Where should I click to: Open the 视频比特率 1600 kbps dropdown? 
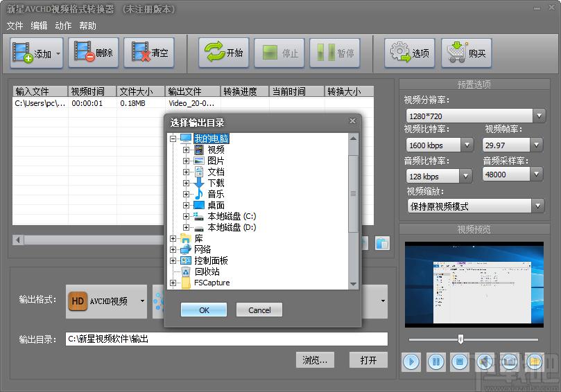click(467, 145)
